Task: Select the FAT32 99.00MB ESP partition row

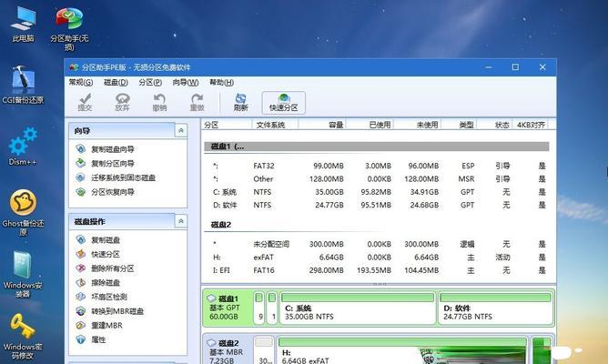Action: pos(377,166)
